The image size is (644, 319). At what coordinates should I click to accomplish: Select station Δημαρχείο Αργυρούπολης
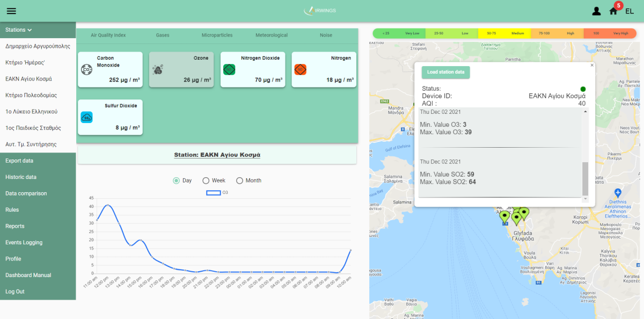pos(38,46)
